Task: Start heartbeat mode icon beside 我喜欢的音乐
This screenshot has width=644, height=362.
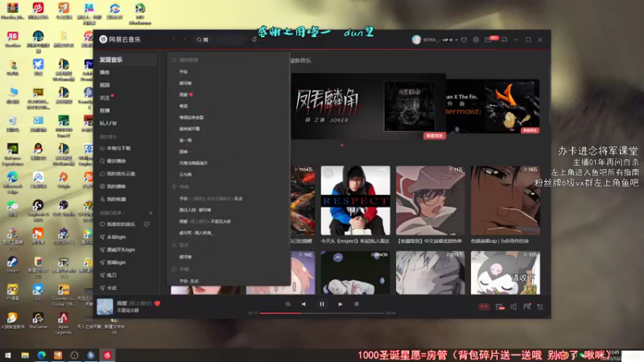Action: point(147,224)
